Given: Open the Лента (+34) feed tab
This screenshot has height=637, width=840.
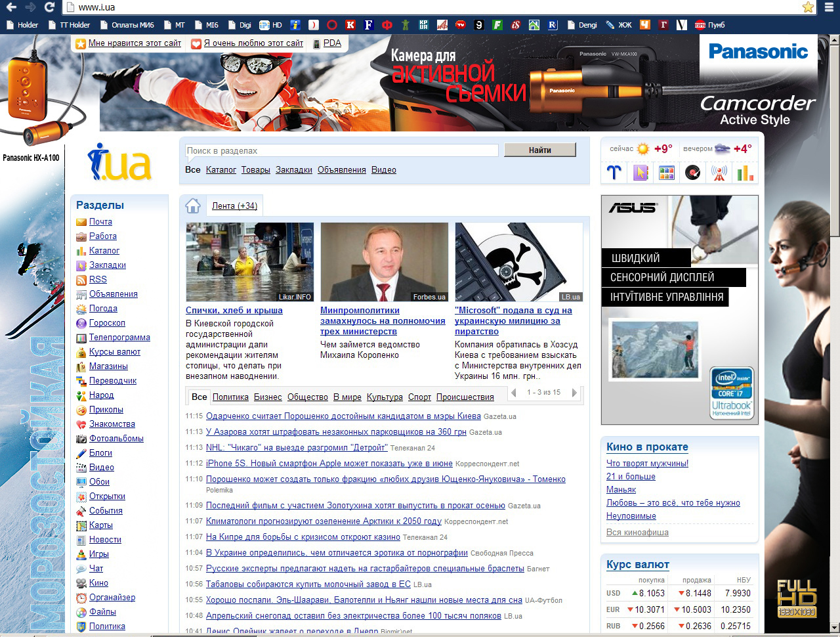Looking at the screenshot, I should [x=234, y=206].
